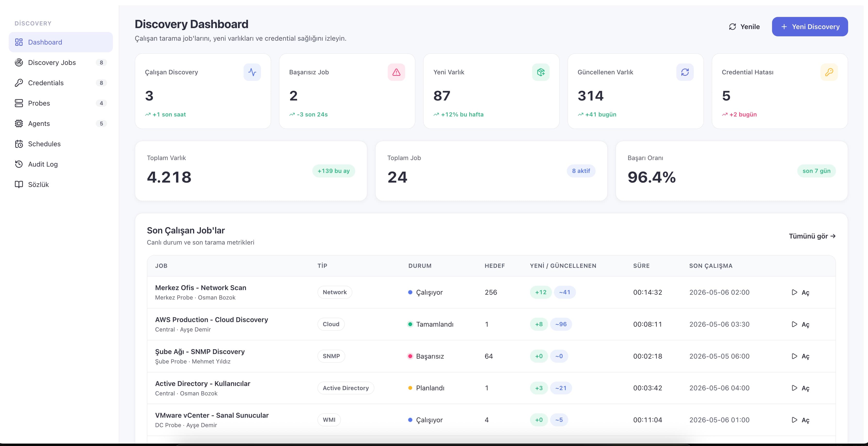
Task: Click the refresh icon beside Yenile
Action: (x=733, y=27)
